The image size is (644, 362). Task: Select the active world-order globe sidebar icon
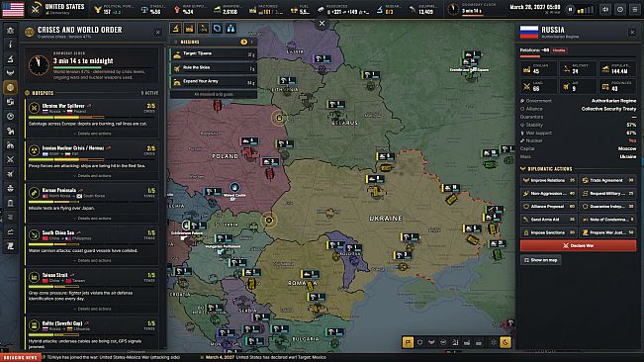click(x=11, y=87)
